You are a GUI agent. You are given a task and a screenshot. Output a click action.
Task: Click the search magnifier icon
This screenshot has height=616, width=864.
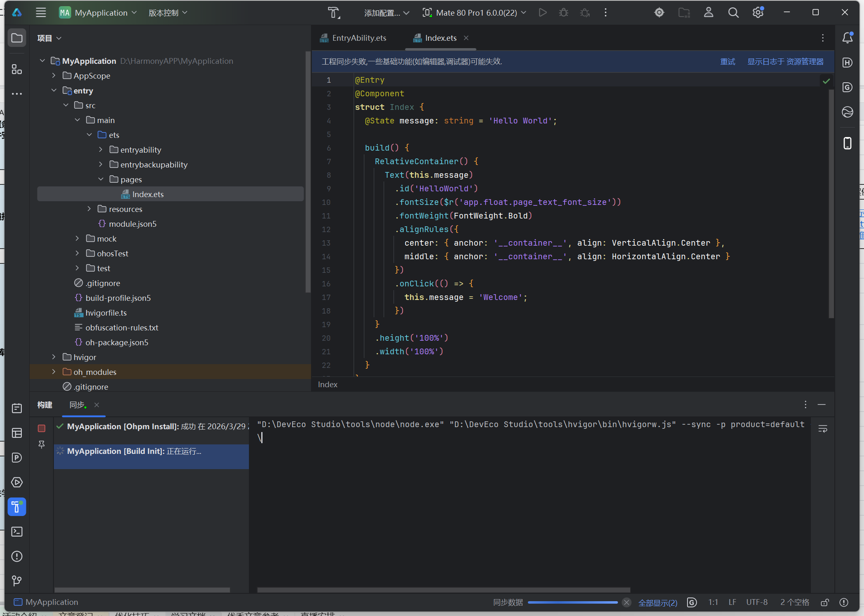[x=733, y=13]
